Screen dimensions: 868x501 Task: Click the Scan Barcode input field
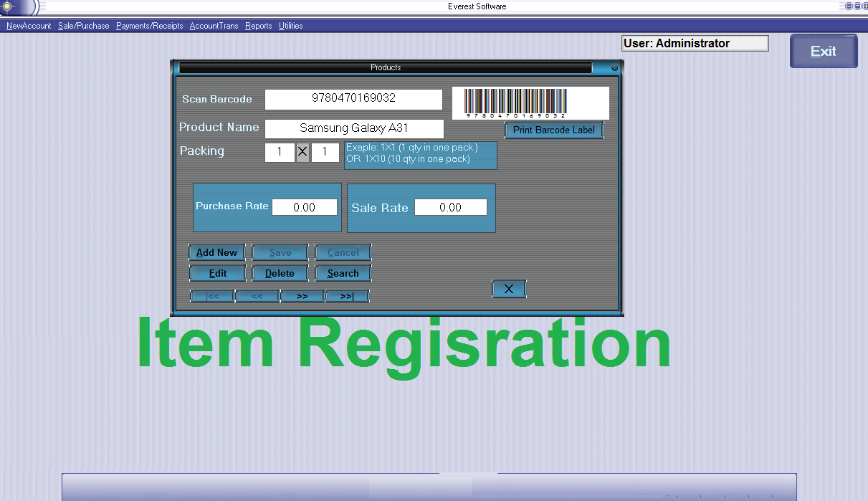pos(353,99)
